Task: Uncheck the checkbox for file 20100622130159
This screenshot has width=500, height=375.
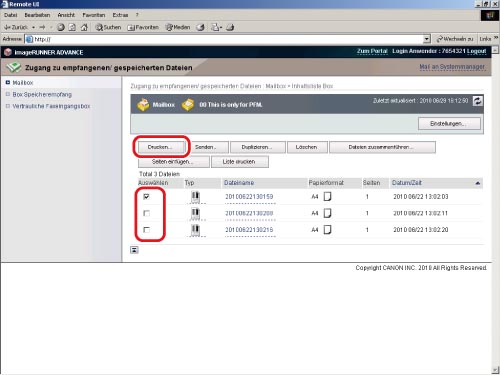Action: tap(146, 197)
